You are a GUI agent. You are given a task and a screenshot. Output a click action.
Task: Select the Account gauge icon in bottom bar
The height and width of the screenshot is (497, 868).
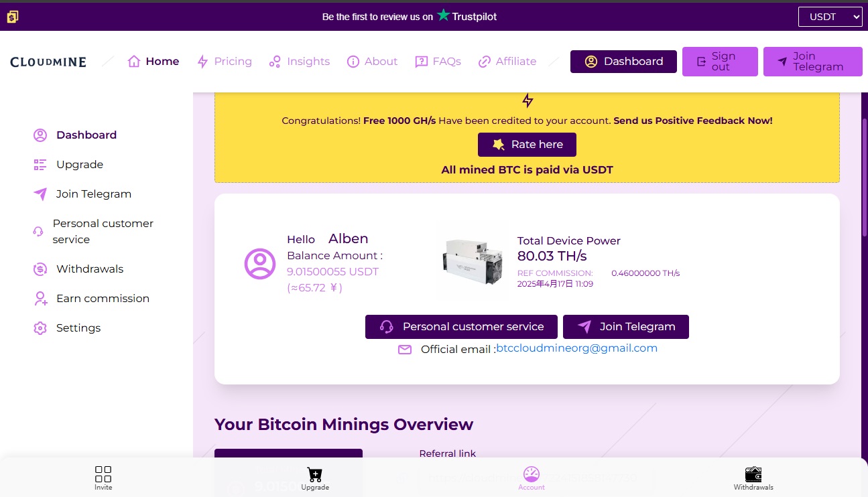click(531, 475)
